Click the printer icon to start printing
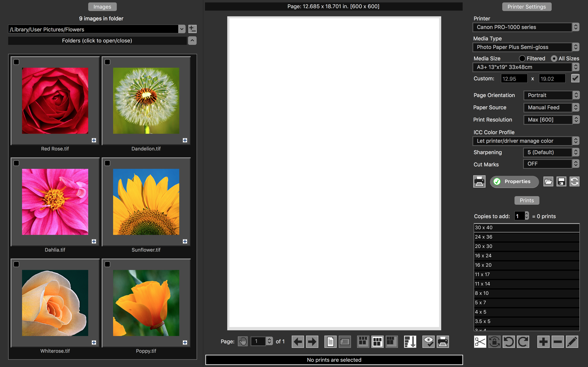 tap(443, 342)
